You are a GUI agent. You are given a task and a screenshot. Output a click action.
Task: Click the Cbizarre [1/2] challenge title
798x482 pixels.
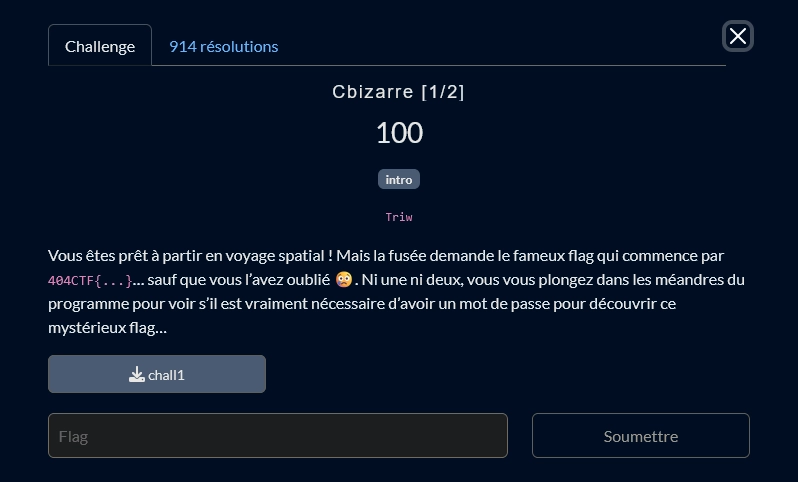[x=399, y=92]
